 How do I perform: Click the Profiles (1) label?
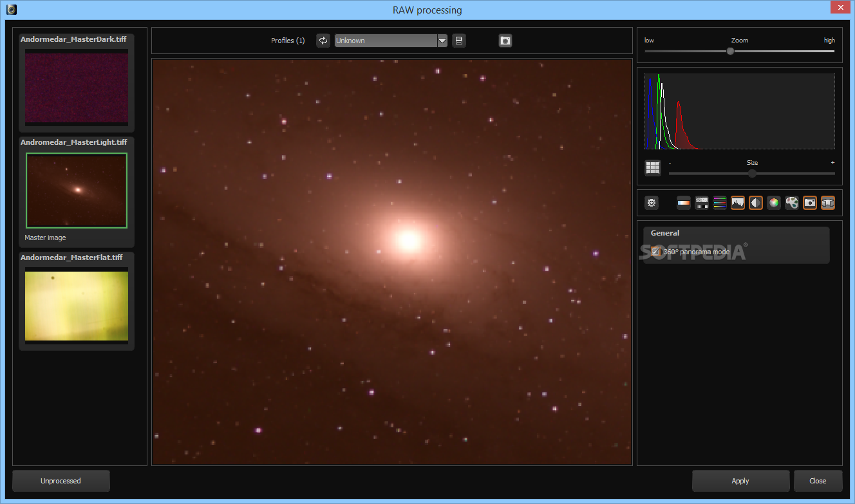(288, 41)
